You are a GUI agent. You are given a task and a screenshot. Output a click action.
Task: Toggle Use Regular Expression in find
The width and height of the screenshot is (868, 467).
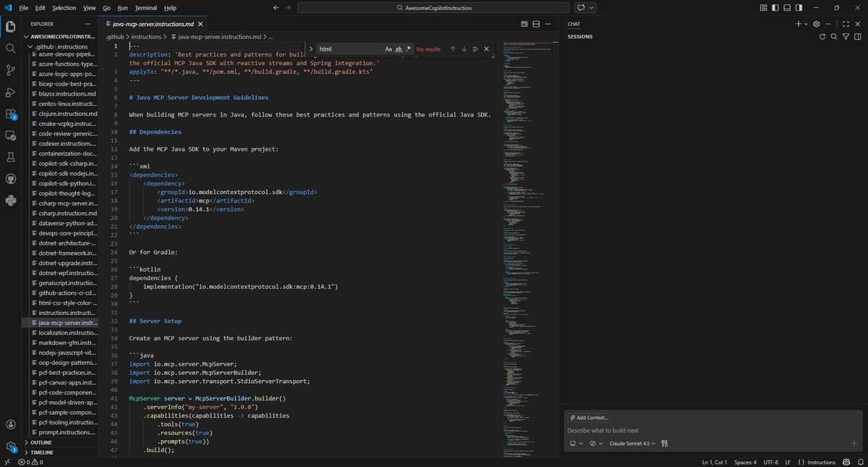408,49
